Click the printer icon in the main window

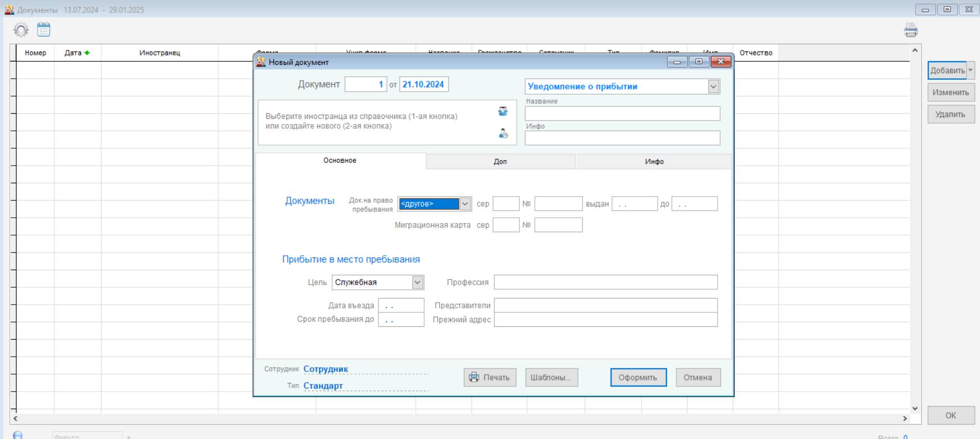[x=911, y=30]
